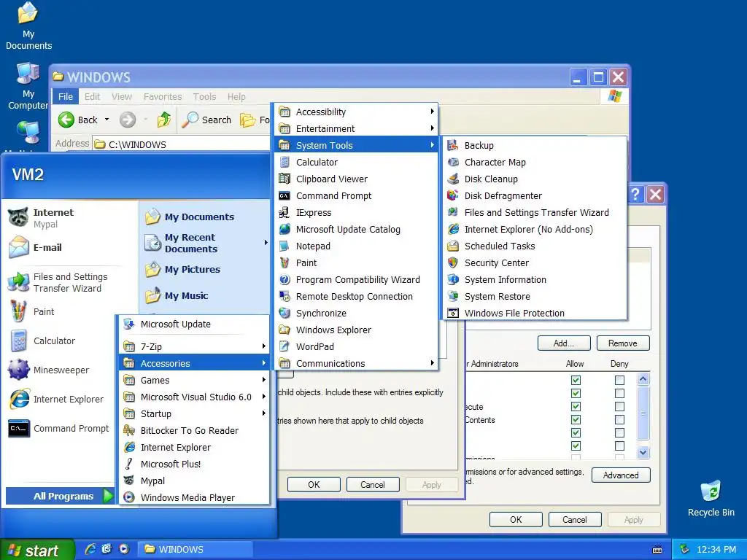Expand My Recent Documents submenu
This screenshot has height=560, width=747.
tap(206, 243)
